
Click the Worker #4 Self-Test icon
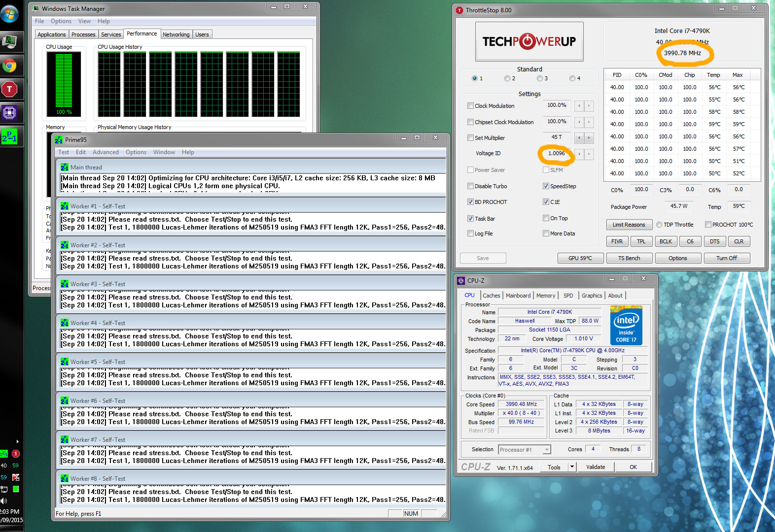click(65, 323)
